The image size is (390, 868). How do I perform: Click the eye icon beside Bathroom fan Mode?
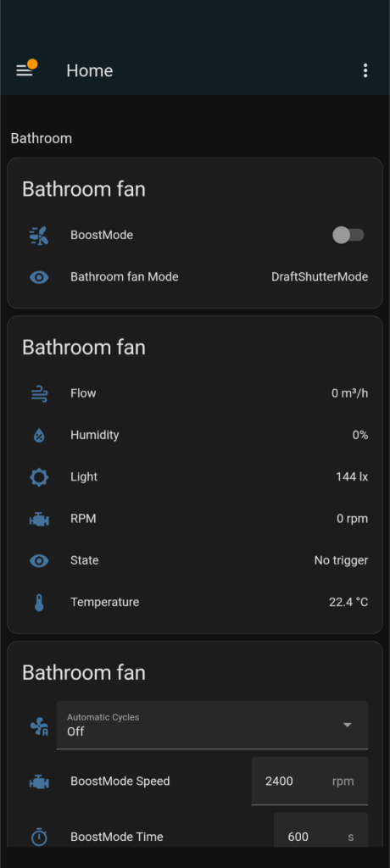point(39,277)
